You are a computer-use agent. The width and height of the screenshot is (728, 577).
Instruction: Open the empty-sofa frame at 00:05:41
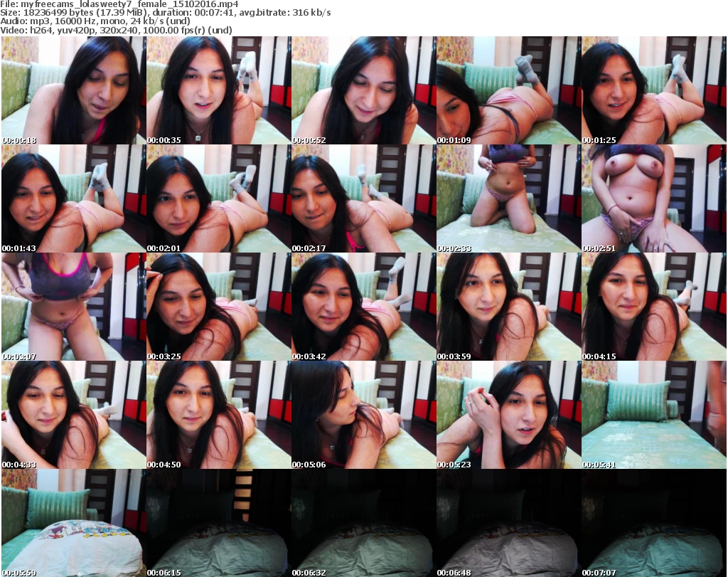coord(653,415)
